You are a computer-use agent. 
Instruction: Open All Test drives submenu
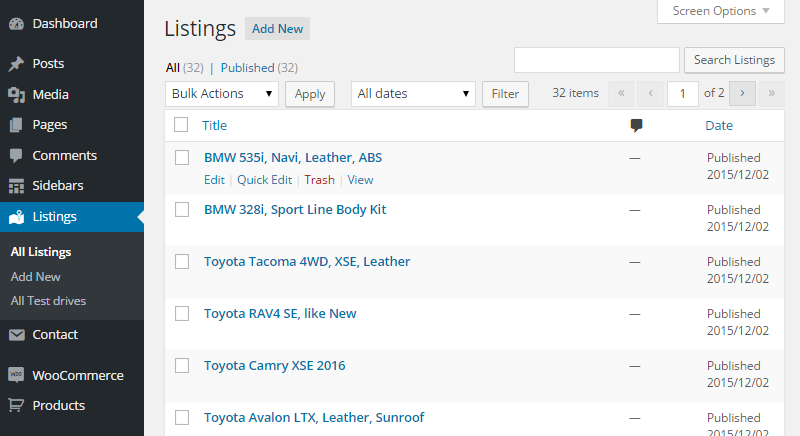[x=48, y=301]
